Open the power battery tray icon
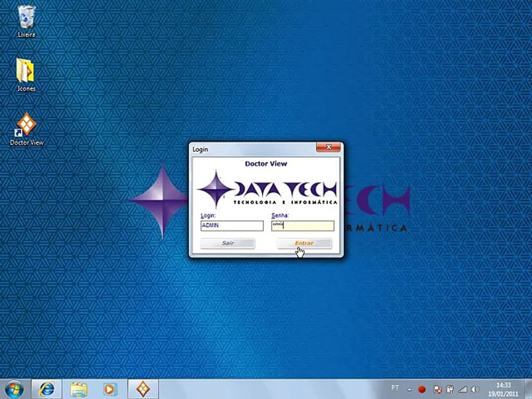This screenshot has width=532, height=399. [x=450, y=389]
